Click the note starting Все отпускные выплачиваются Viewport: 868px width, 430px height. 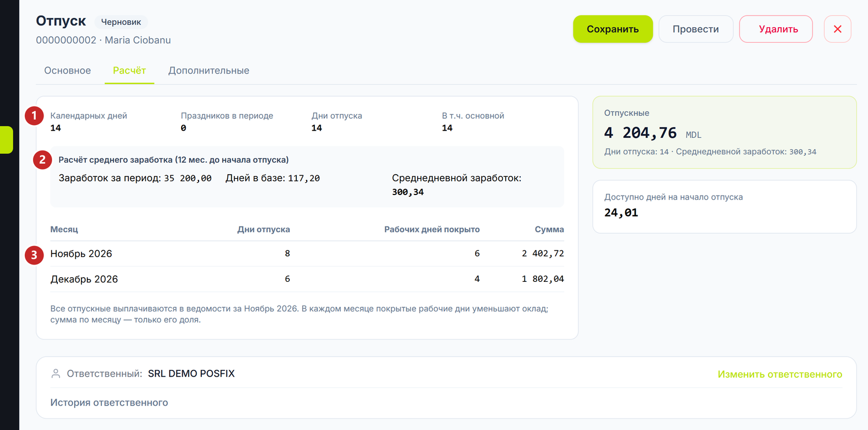coord(299,314)
